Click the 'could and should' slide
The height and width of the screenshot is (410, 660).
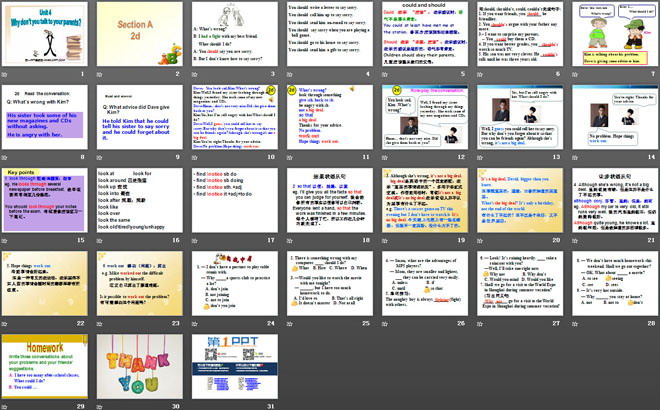(423, 37)
